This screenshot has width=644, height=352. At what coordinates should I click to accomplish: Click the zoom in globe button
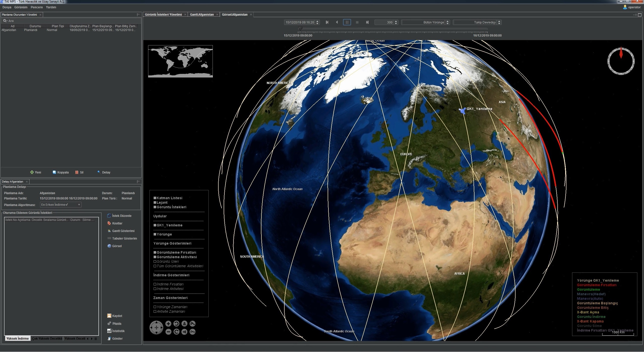pyautogui.click(x=168, y=324)
